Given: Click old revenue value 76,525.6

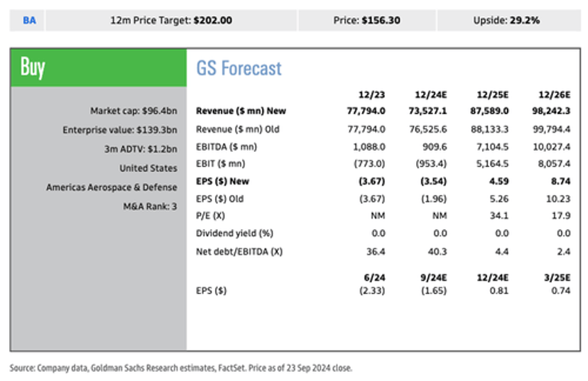Looking at the screenshot, I should pyautogui.click(x=428, y=130).
